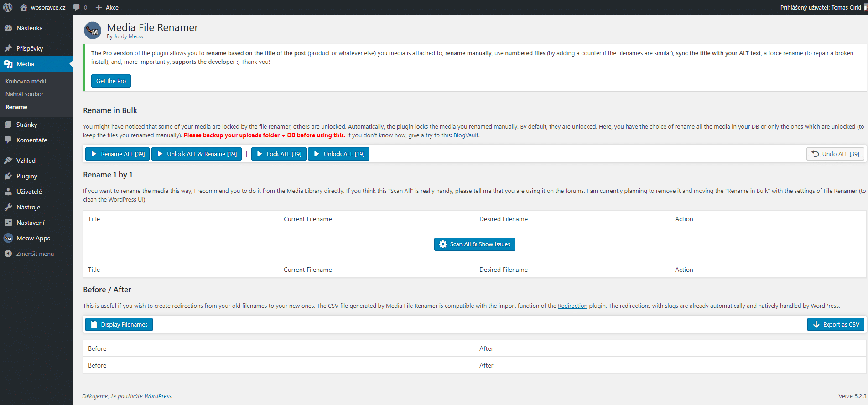Image resolution: width=868 pixels, height=405 pixels.
Task: Click the Příspěvky pin icon
Action: [x=8, y=48]
